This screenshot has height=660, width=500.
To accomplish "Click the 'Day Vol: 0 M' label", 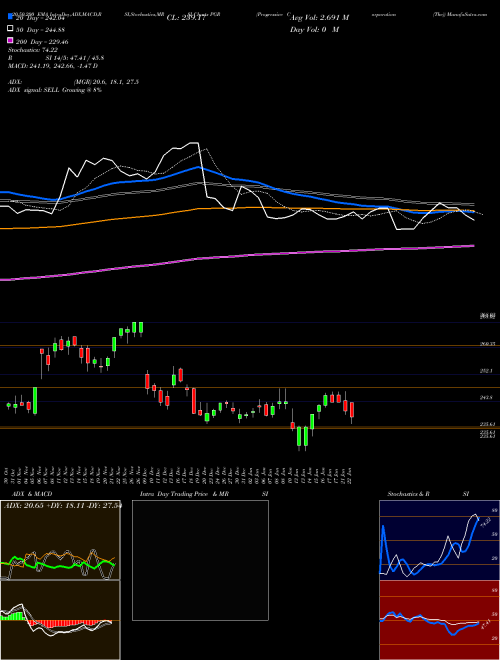I will point(314,29).
